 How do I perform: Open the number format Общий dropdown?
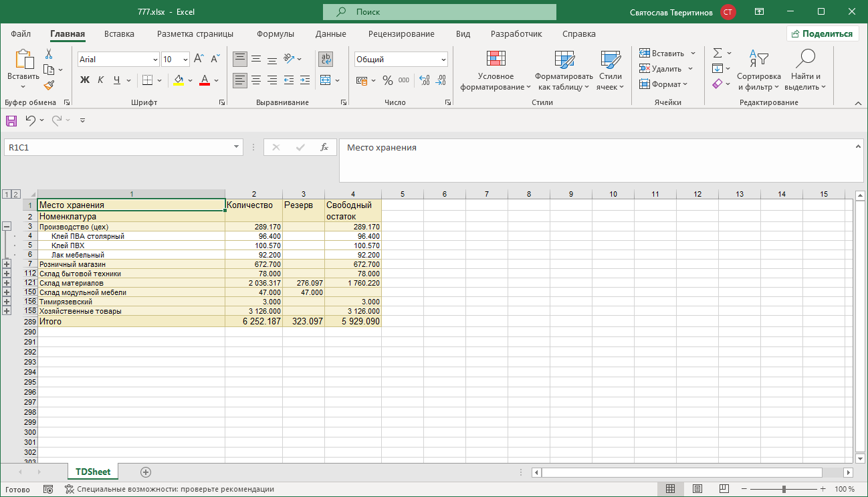pos(443,60)
